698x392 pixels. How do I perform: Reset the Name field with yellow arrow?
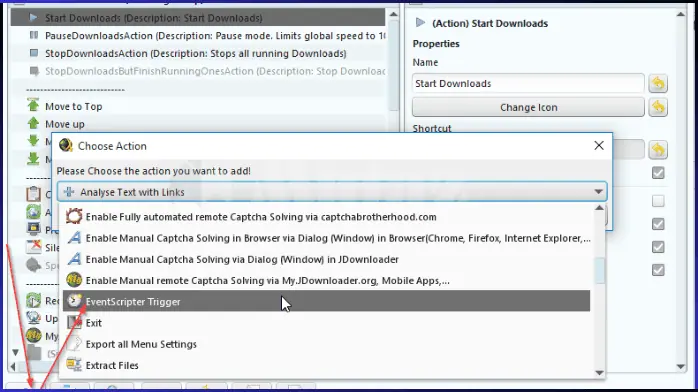pos(658,83)
